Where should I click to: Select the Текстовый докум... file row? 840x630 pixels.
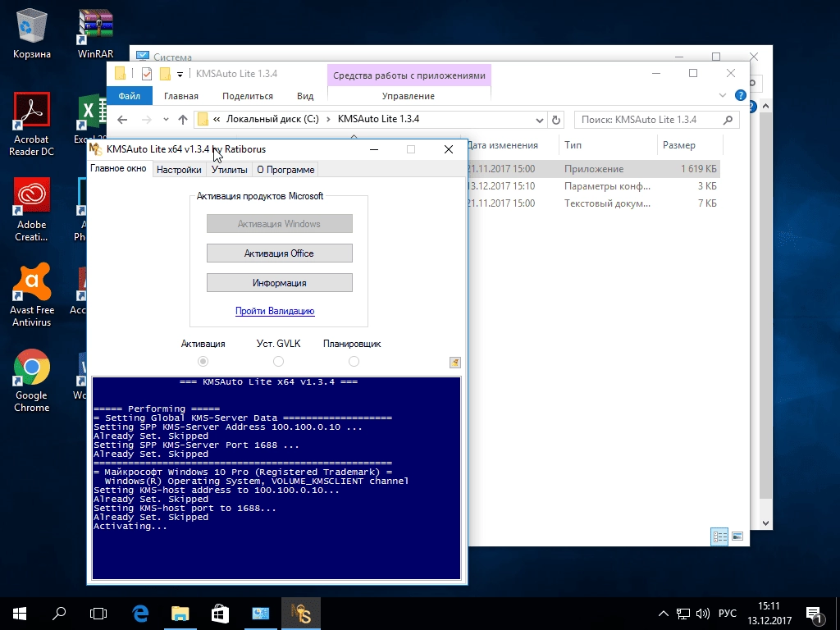coord(594,203)
